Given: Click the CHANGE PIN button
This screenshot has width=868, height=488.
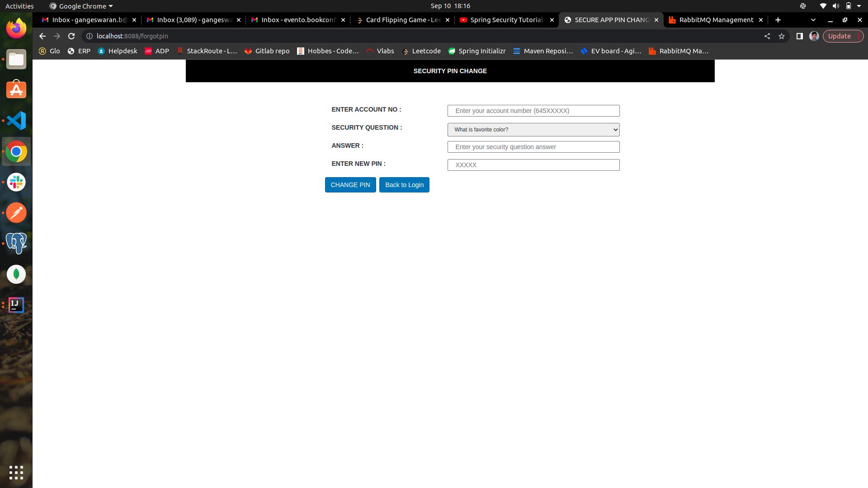Looking at the screenshot, I should 350,185.
